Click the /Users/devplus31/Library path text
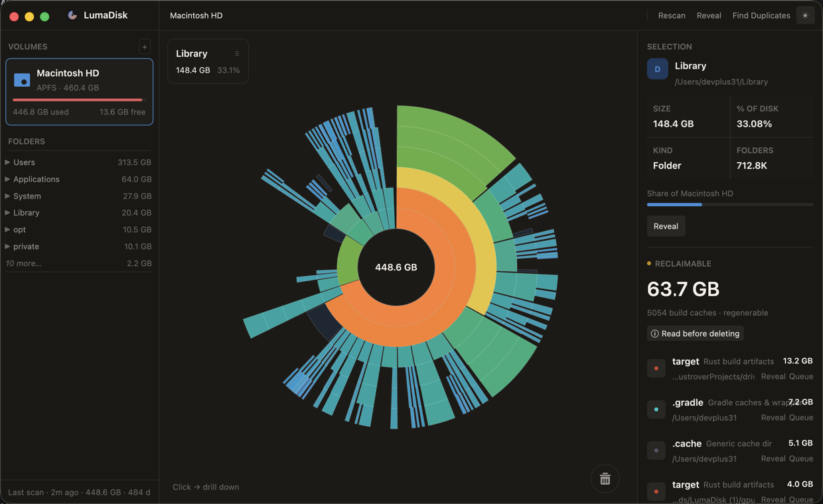 click(721, 82)
